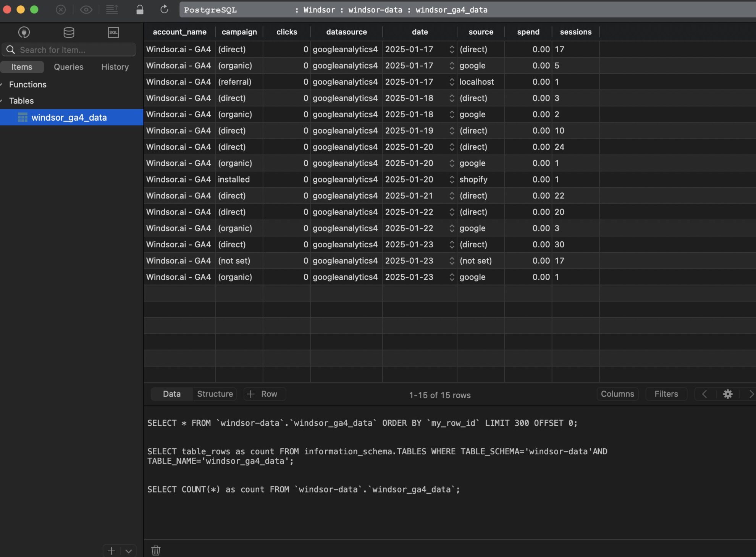Click the 1-15 of 15 rows label
The width and height of the screenshot is (756, 557).
(440, 395)
